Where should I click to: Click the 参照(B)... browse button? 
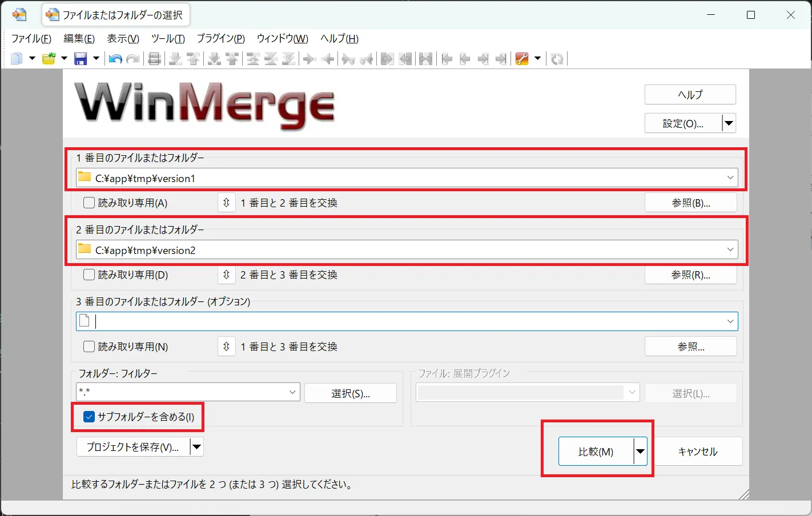point(690,203)
